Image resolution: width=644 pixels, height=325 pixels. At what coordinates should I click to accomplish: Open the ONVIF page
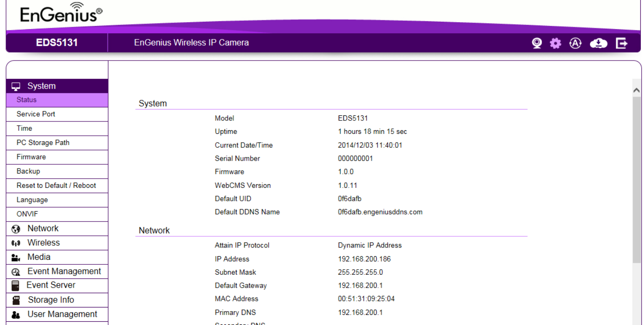[57, 215]
